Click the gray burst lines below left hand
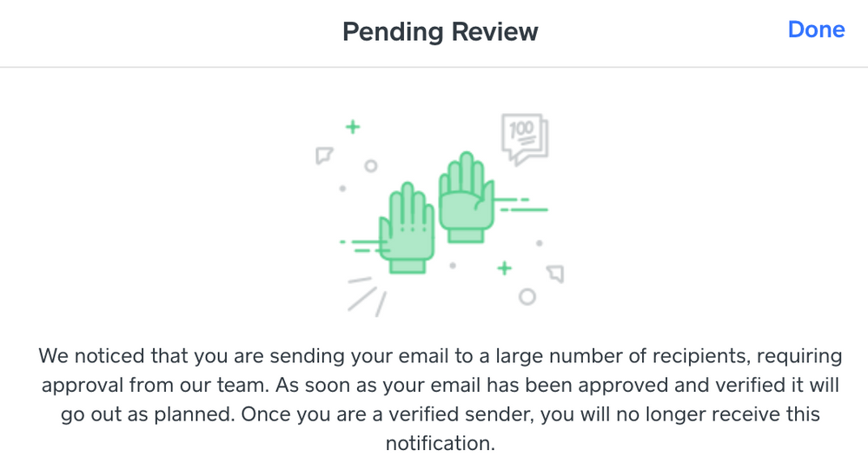Viewport: 868px width, 476px height. click(367, 297)
